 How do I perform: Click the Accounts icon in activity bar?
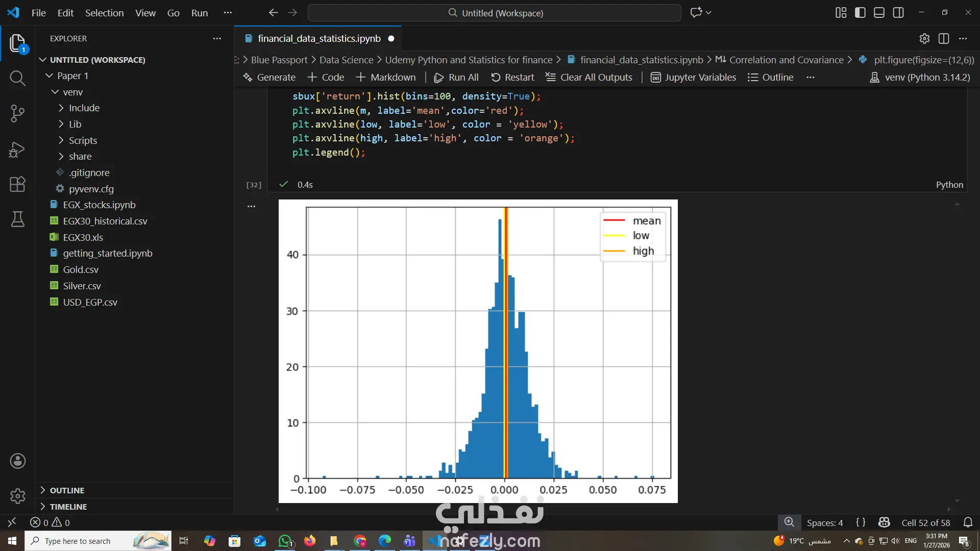tap(17, 461)
